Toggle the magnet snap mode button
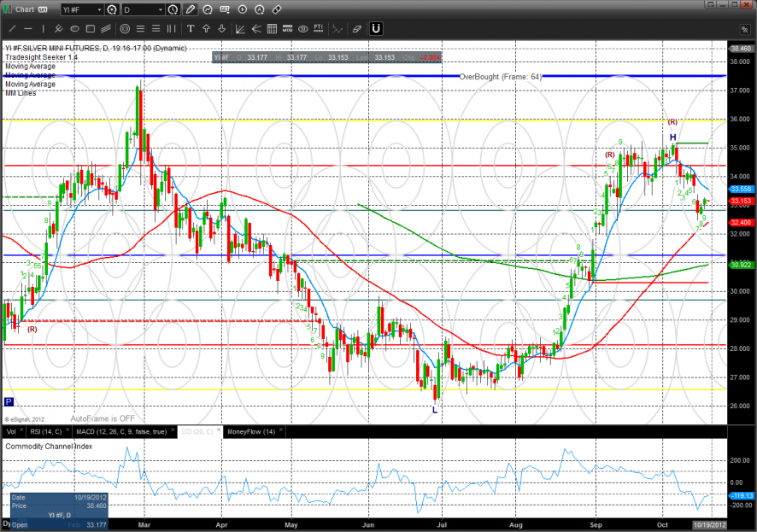The width and height of the screenshot is (757, 532). [x=375, y=28]
